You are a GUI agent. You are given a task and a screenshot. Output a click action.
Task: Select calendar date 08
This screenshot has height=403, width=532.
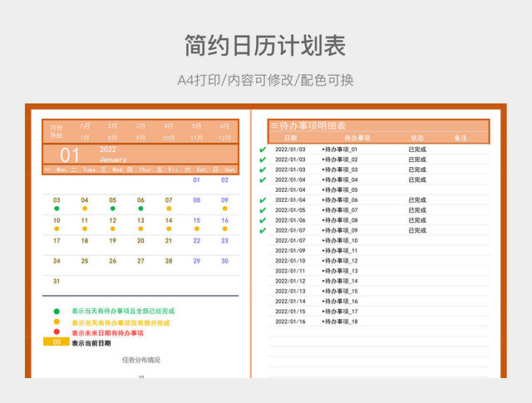[x=196, y=200]
